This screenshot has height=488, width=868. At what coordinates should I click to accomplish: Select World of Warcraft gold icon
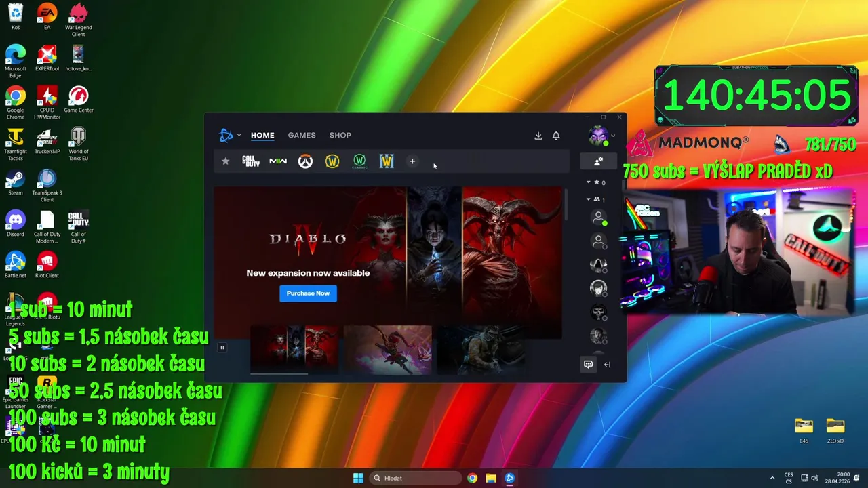[332, 161]
